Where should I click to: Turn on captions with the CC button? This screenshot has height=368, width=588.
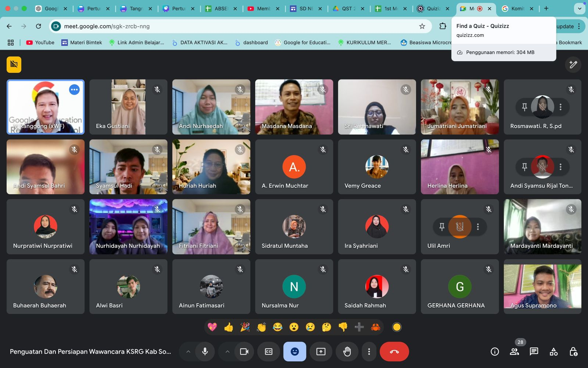(x=269, y=351)
